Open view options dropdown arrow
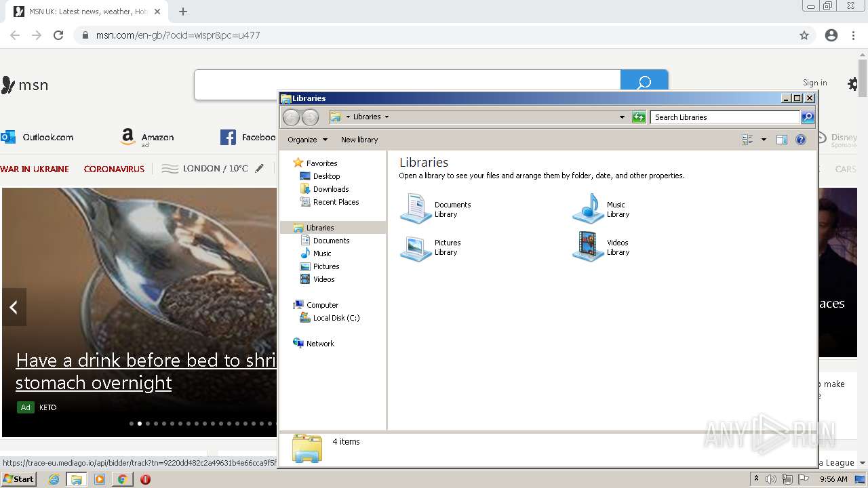868x488 pixels. tap(764, 140)
